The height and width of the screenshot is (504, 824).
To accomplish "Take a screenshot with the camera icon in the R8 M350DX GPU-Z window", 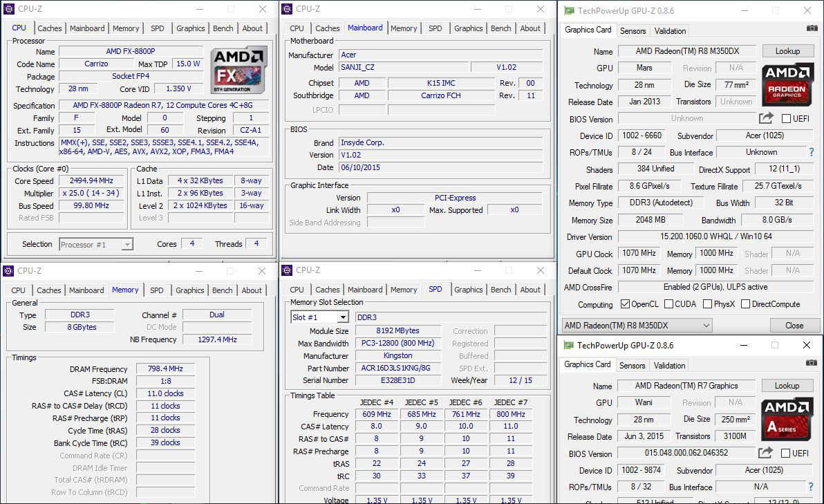I will point(812,28).
